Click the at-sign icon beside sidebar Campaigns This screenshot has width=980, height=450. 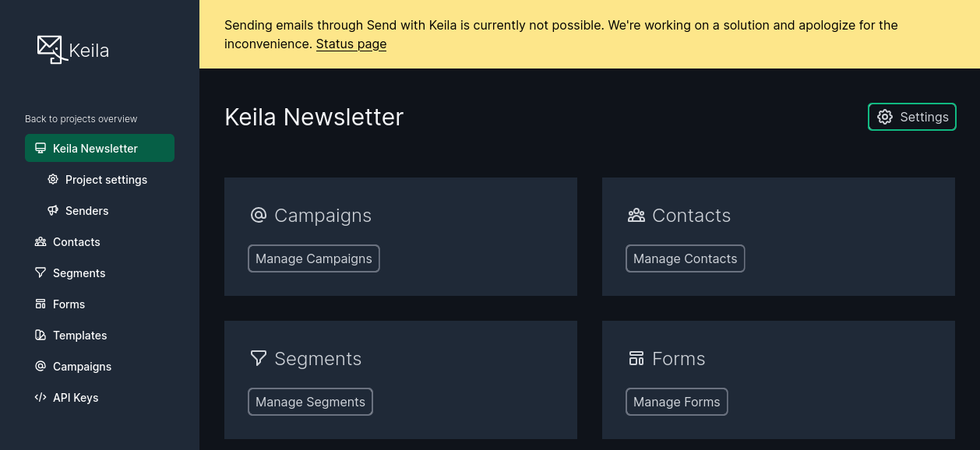point(41,366)
